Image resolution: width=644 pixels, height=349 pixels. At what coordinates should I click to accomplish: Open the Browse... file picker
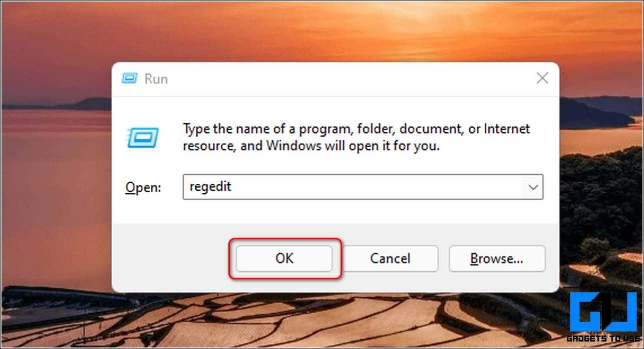click(497, 258)
